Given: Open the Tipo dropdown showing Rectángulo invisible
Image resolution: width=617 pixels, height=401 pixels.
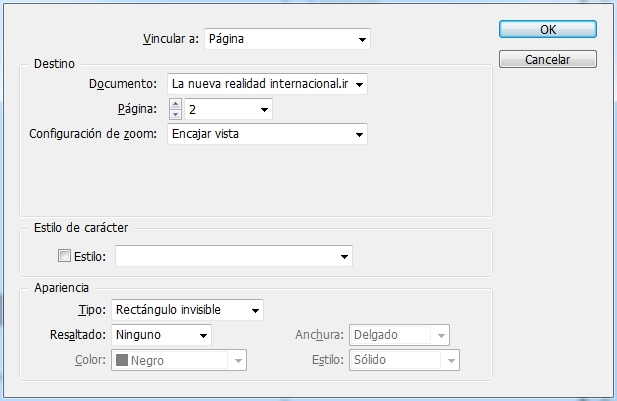Looking at the screenshot, I should [x=187, y=310].
